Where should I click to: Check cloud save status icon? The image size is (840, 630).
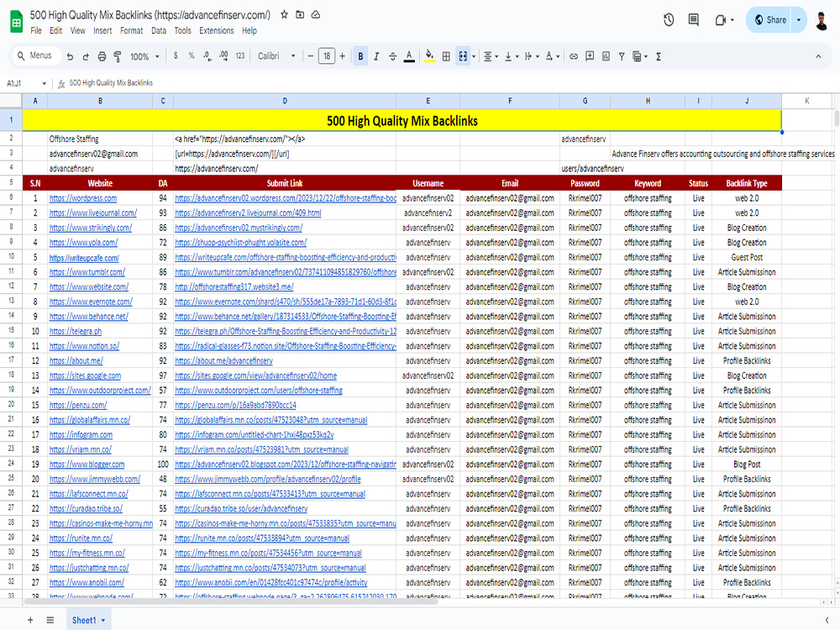pyautogui.click(x=316, y=14)
